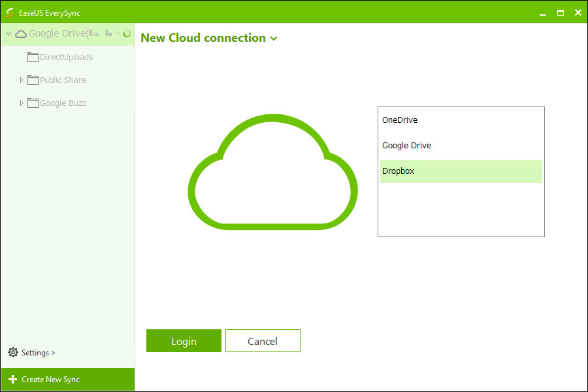Select the highlighted Dropbox entry
Image resolution: width=588 pixels, height=392 pixels.
click(398, 171)
